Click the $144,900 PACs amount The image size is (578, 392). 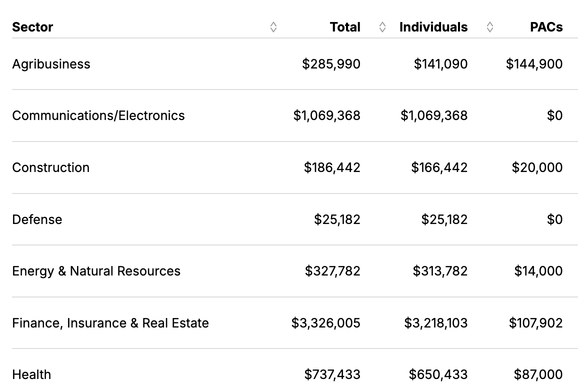(x=534, y=64)
